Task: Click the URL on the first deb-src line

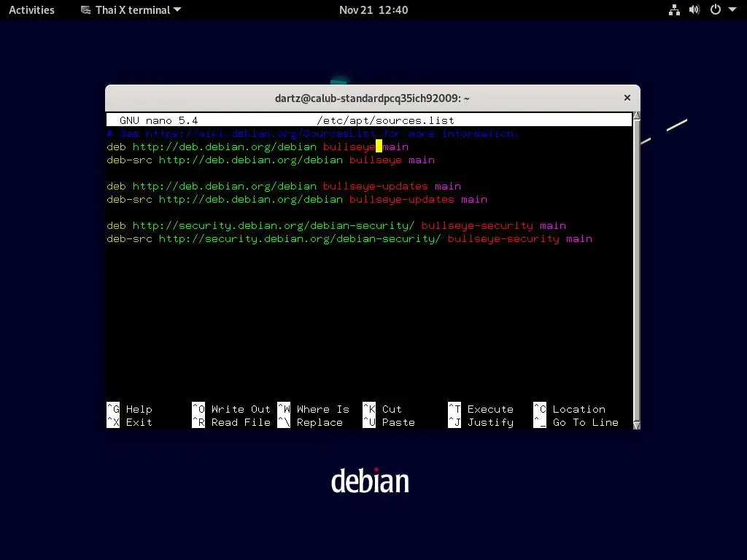Action: (251, 160)
